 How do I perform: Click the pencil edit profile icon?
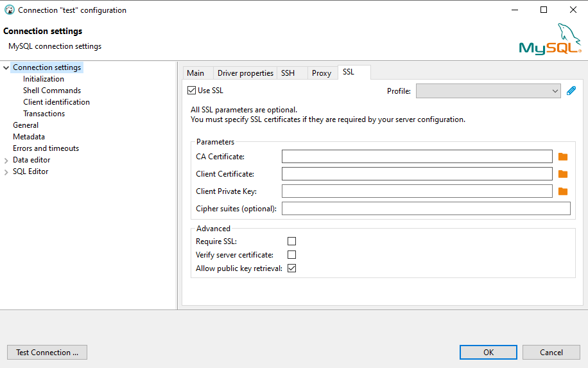[x=571, y=91]
